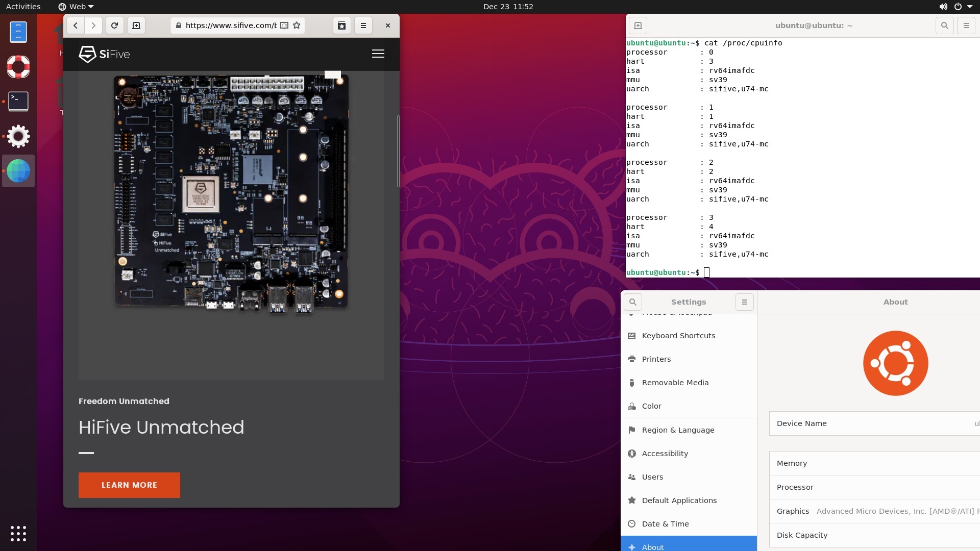Open the bookmarks button in browser toolbar
This screenshot has width=980, height=551.
tap(342, 26)
